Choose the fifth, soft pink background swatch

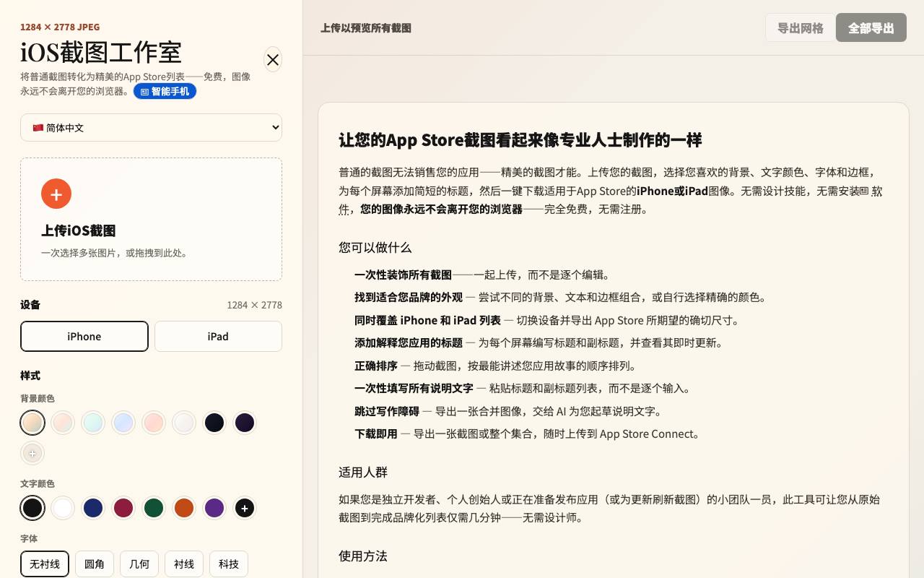tap(154, 423)
